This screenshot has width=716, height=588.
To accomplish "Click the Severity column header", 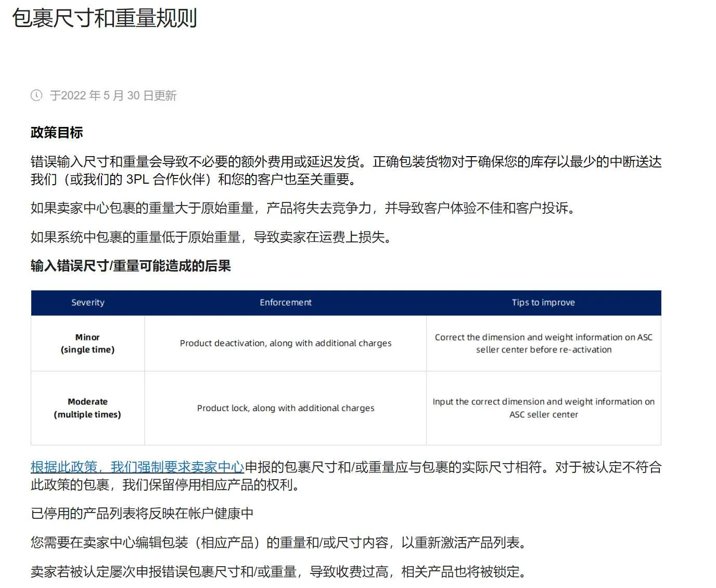I will pos(87,302).
